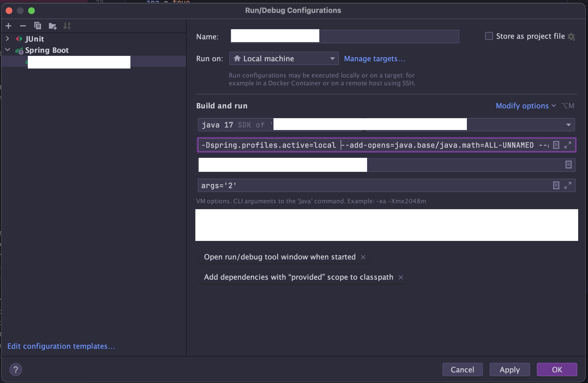
Task: Click the Remove Configuration minus icon
Action: click(x=23, y=26)
